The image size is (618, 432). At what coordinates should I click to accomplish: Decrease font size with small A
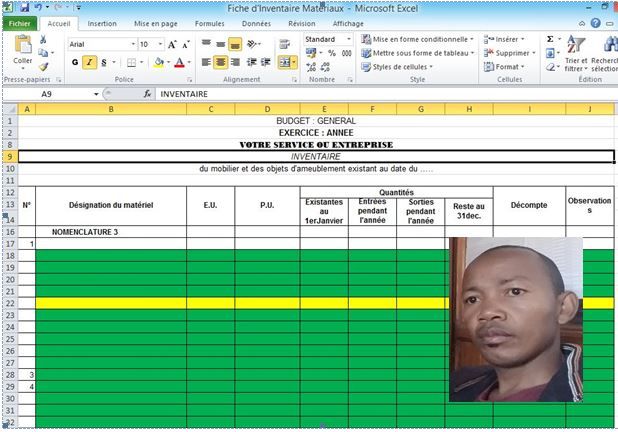tap(186, 45)
